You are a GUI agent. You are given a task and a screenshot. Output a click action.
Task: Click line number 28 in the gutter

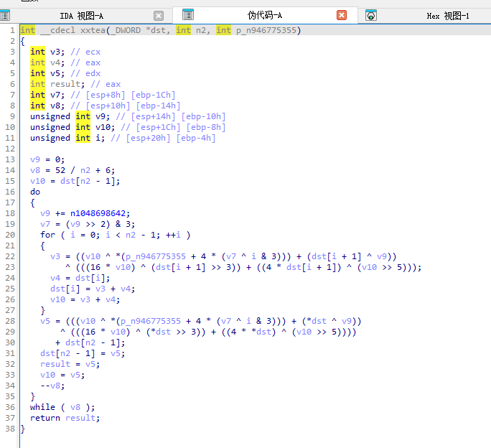9,321
